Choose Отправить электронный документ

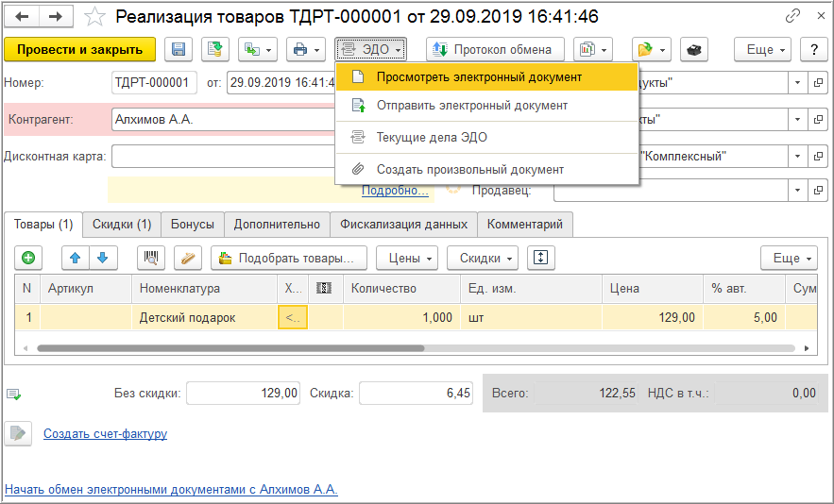(x=471, y=106)
